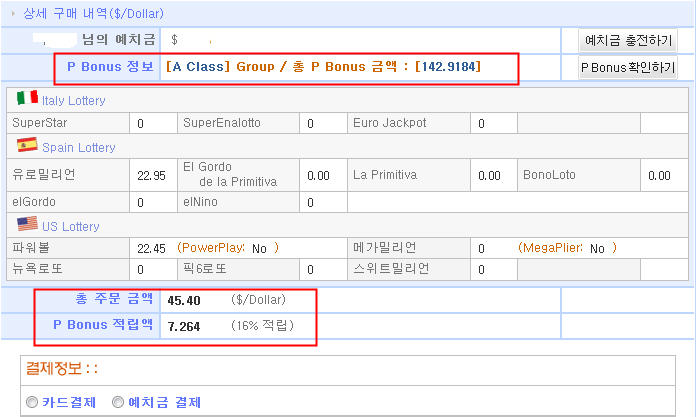
Task: Open the US Lottery link
Action: click(x=71, y=227)
